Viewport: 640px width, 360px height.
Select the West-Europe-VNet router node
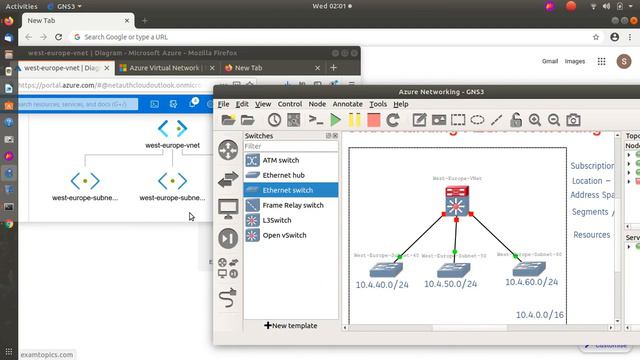[x=457, y=201]
